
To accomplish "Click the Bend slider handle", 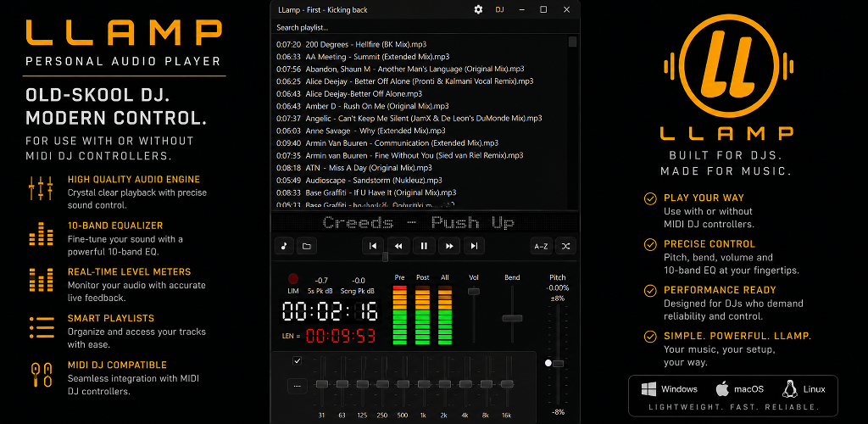I will click(x=512, y=318).
